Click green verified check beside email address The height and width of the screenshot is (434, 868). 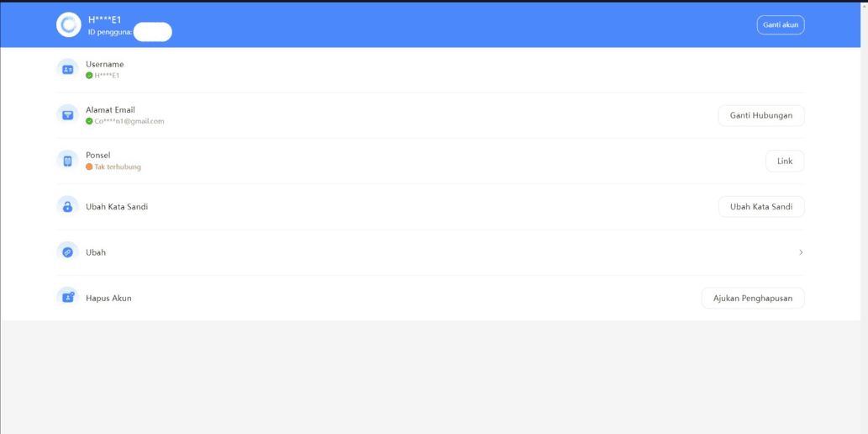[x=89, y=121]
